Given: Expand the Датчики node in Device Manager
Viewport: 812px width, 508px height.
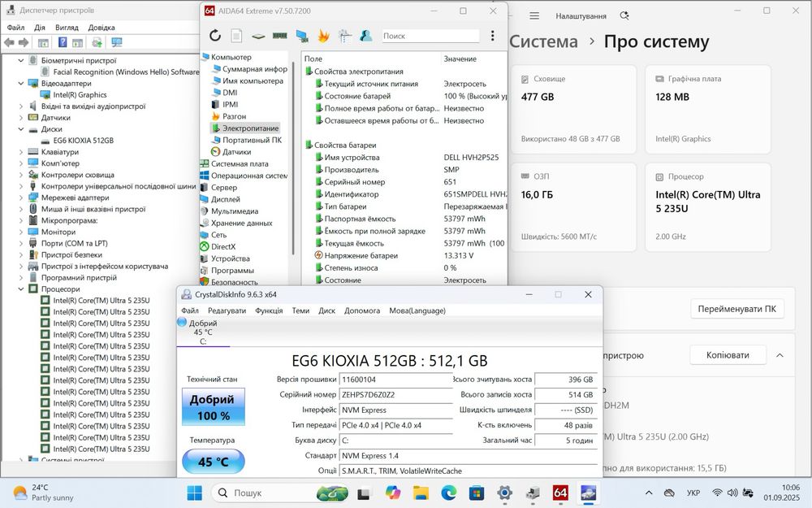Looking at the screenshot, I should pyautogui.click(x=21, y=118).
